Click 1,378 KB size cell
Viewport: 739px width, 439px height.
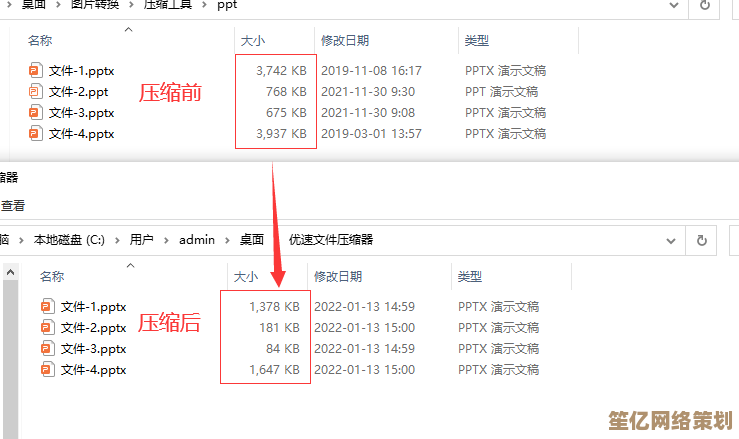click(x=274, y=307)
